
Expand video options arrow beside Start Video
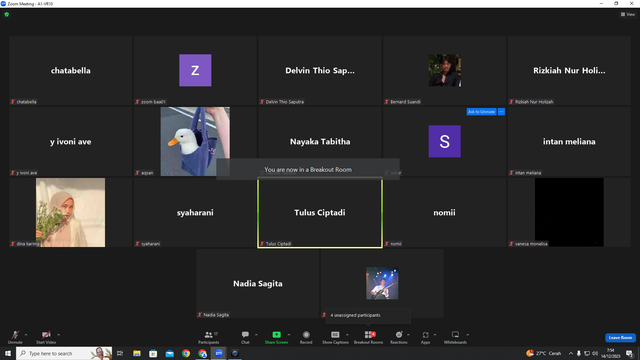(58, 335)
